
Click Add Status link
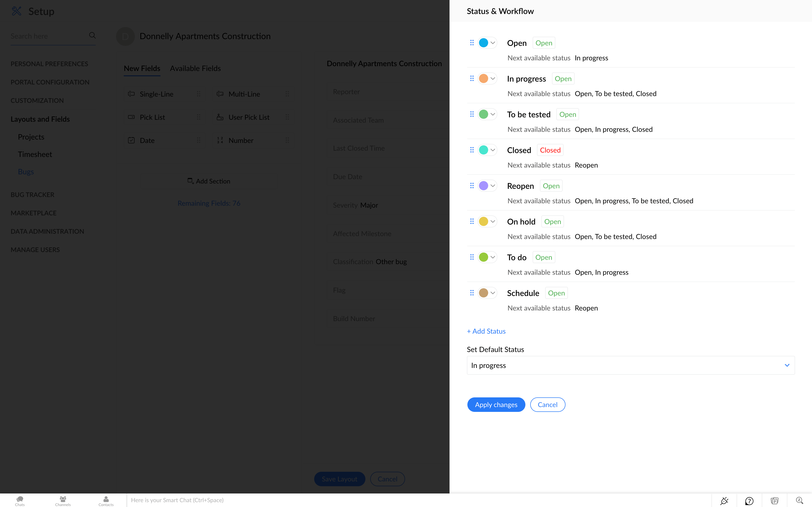(486, 331)
